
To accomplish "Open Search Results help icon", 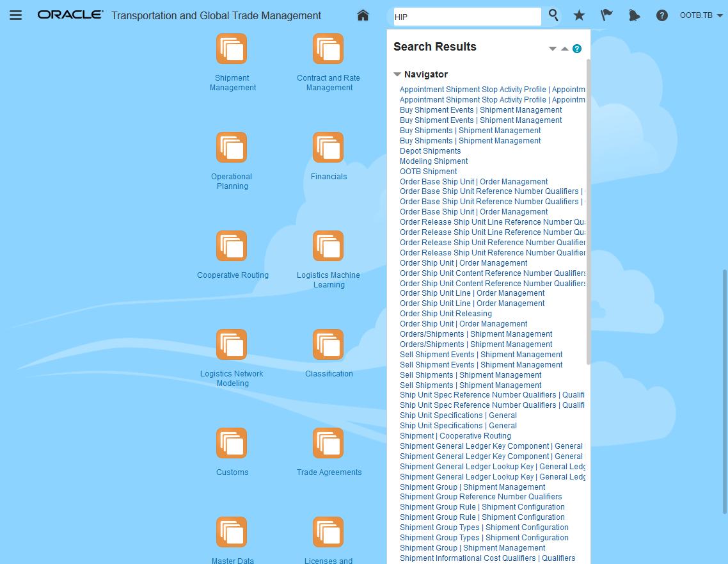I will [577, 49].
